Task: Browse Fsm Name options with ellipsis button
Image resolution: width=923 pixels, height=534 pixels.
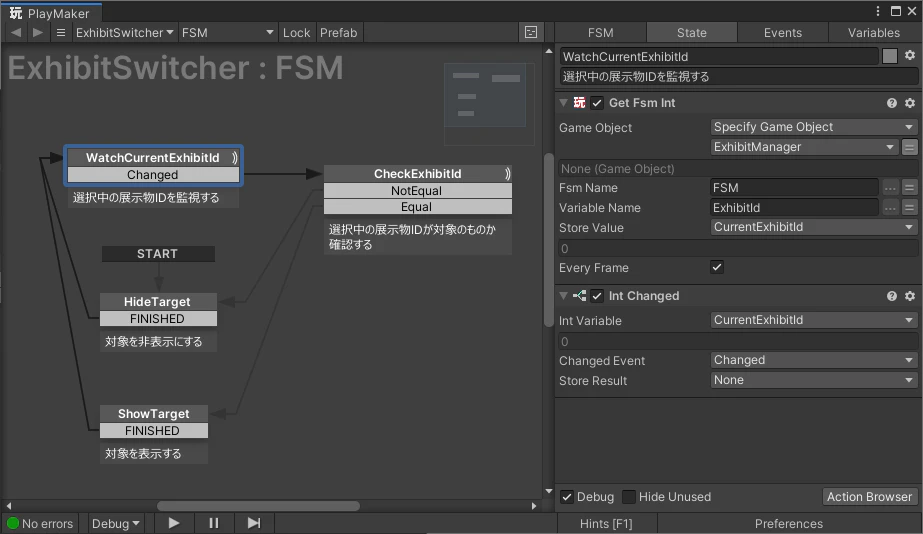Action: tap(890, 188)
